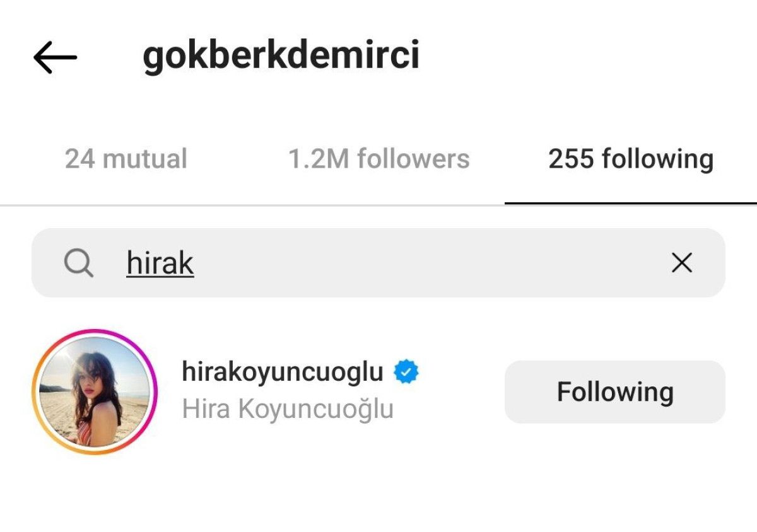Focus the search field containing hirak
This screenshot has width=757, height=532.
378,263
